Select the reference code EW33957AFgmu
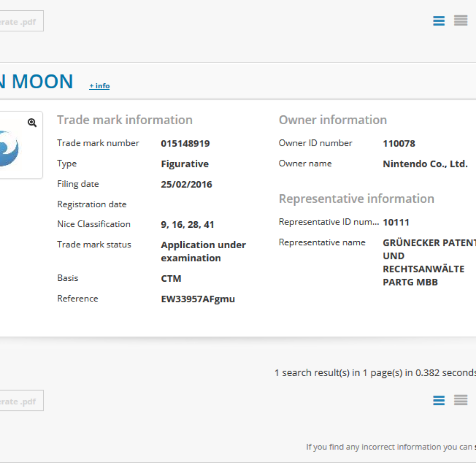 [x=198, y=299]
